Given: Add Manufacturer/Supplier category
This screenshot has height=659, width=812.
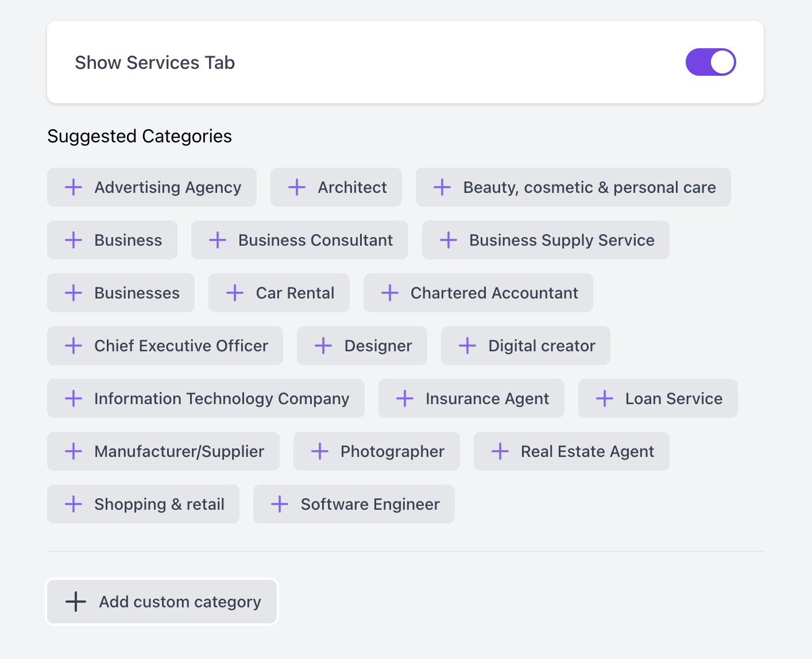Looking at the screenshot, I should [x=163, y=451].
